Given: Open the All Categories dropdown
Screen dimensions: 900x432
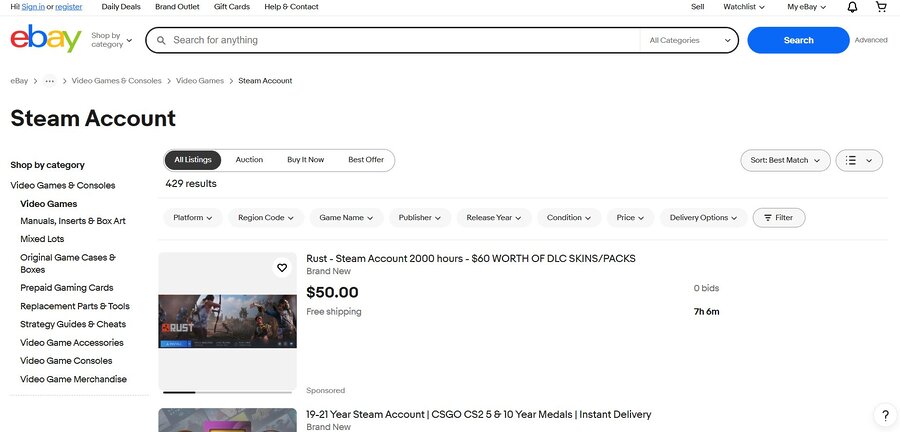Looking at the screenshot, I should (x=689, y=40).
